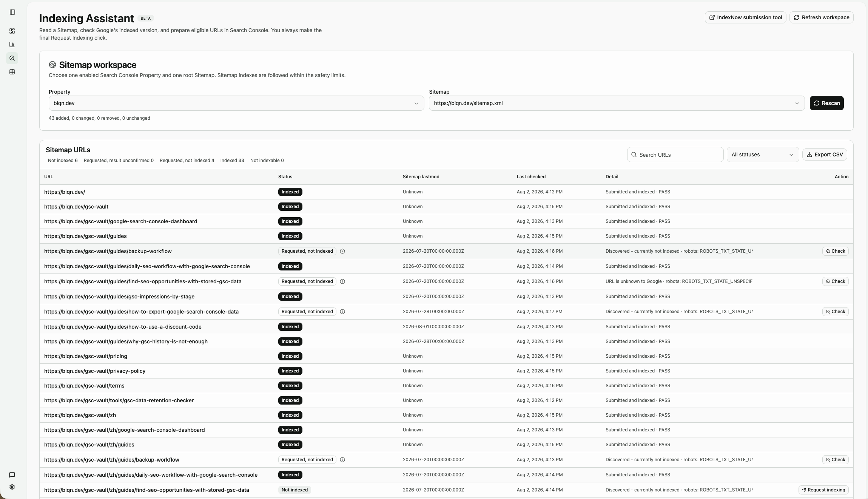The height and width of the screenshot is (499, 868).
Task: Request indexing for zh find-seo-opportunities URL
Action: click(x=823, y=490)
